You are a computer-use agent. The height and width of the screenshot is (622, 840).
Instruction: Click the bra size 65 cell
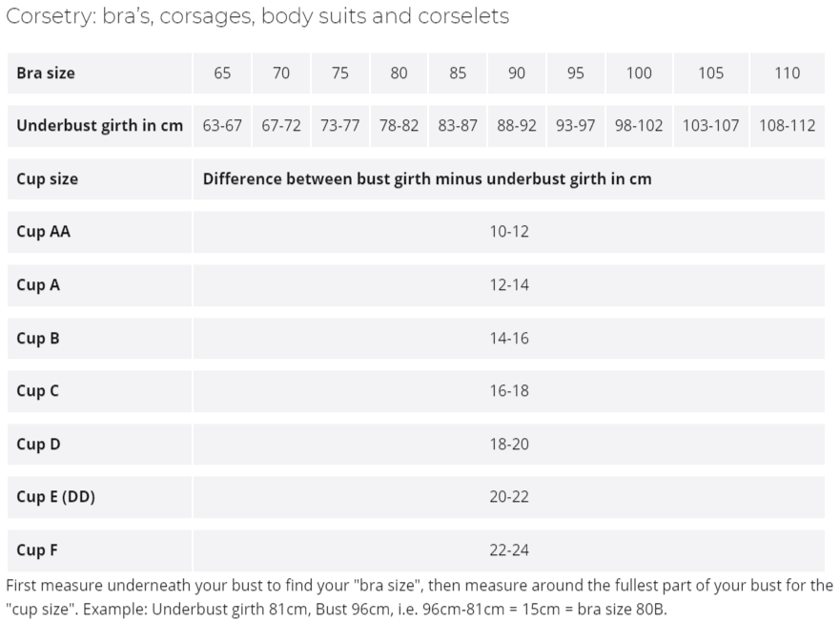click(222, 73)
